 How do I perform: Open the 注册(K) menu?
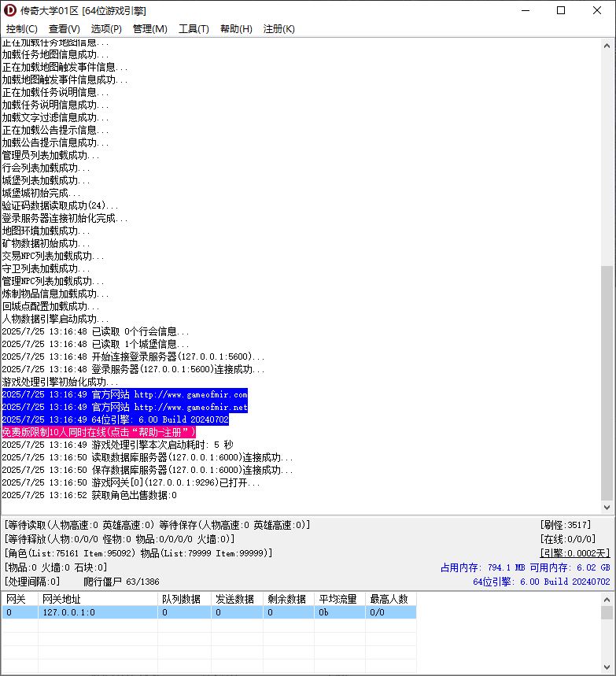[x=278, y=29]
